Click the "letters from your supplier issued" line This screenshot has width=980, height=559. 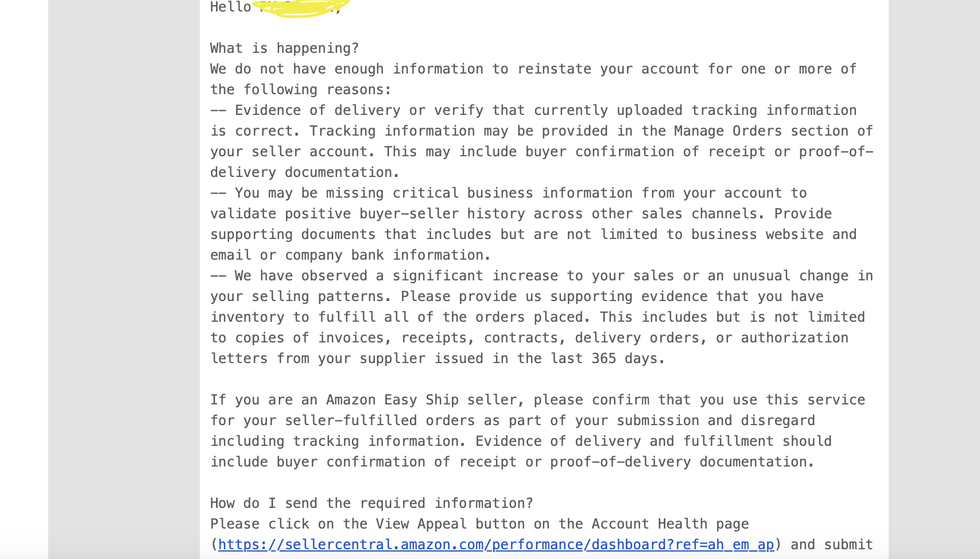tap(437, 358)
